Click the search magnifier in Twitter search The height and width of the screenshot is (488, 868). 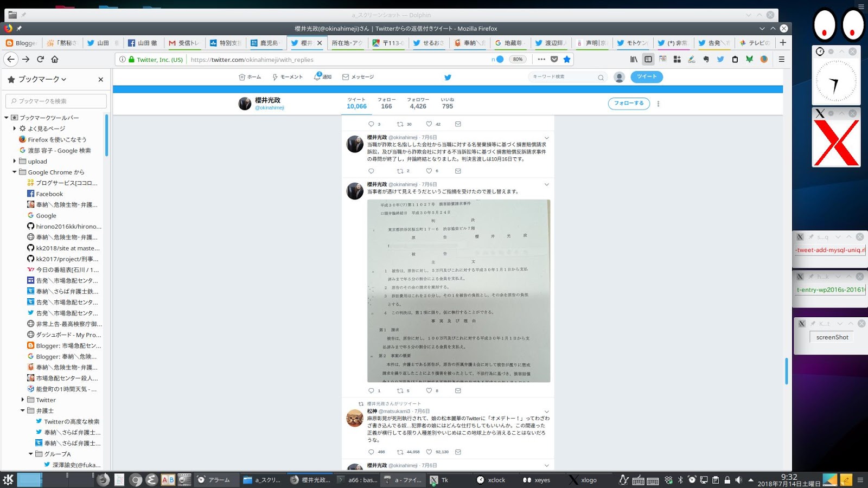(601, 77)
